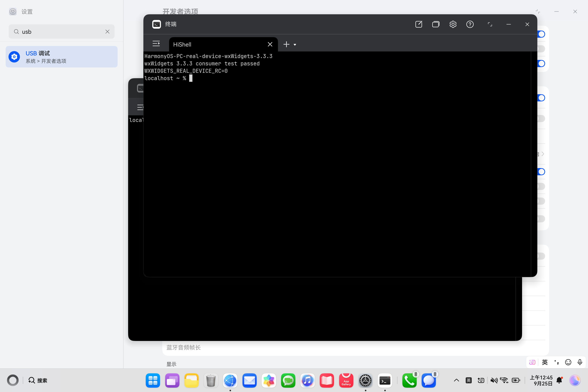This screenshot has width=588, height=392.
Task: Select the HiShell tab
Action: point(223,44)
